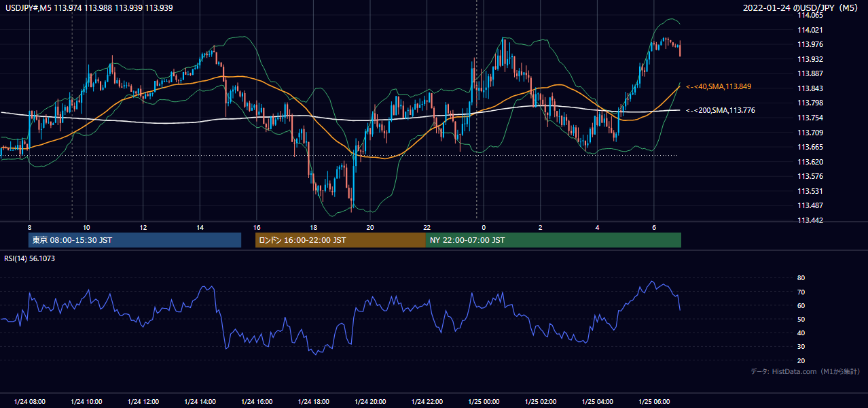Click hour label 14 under the price chart

click(x=200, y=227)
